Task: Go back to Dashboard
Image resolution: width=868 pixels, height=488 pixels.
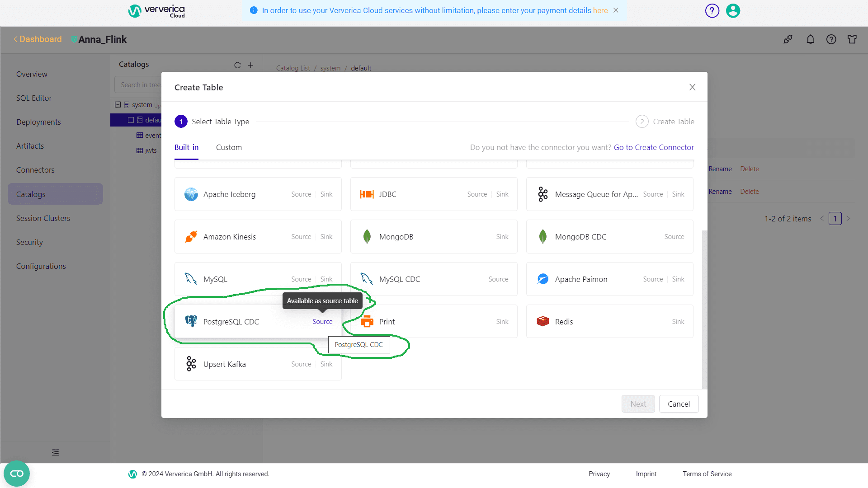Action: tap(38, 39)
